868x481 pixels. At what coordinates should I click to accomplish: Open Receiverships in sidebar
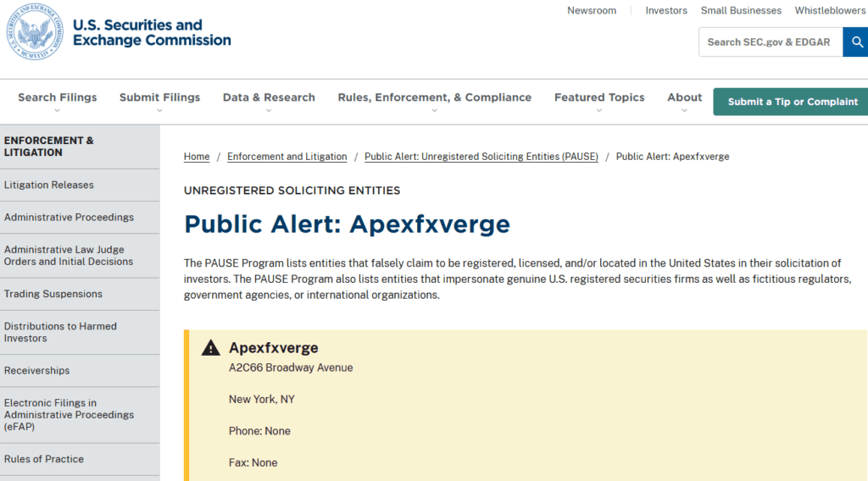click(36, 370)
